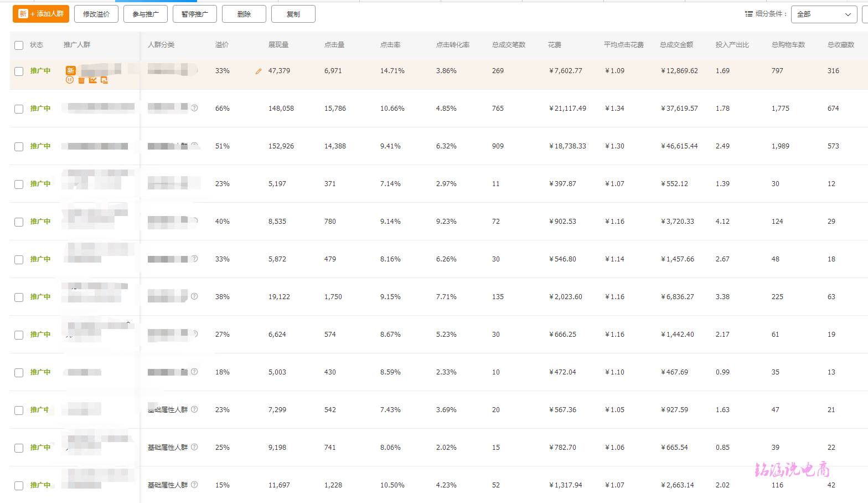Click help icon in the 25% premium row
868x503 pixels.
coord(194,447)
